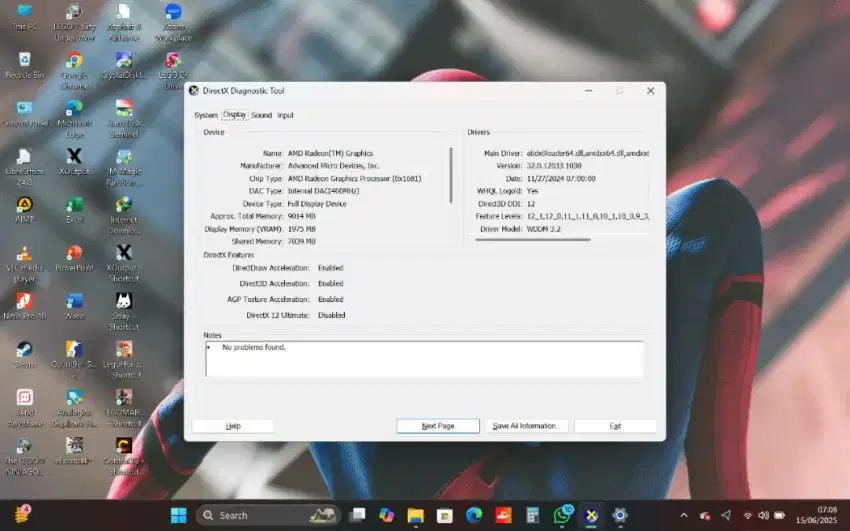
Task: Open the Calculator taskbar icon
Action: click(x=533, y=515)
